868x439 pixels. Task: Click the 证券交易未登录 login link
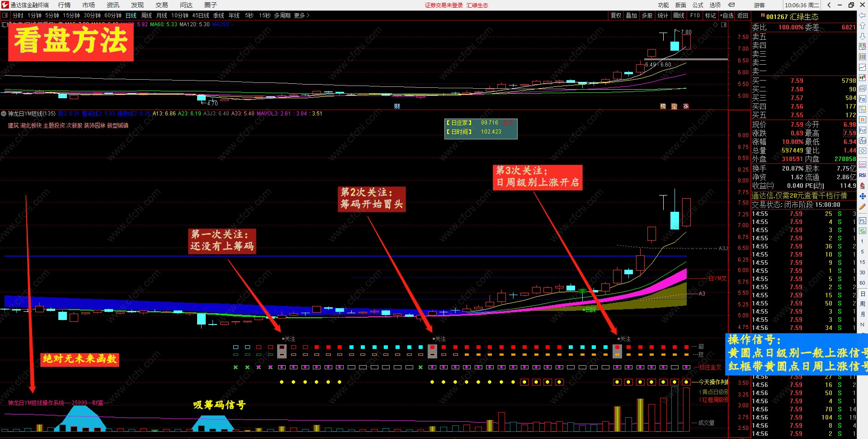pyautogui.click(x=444, y=5)
